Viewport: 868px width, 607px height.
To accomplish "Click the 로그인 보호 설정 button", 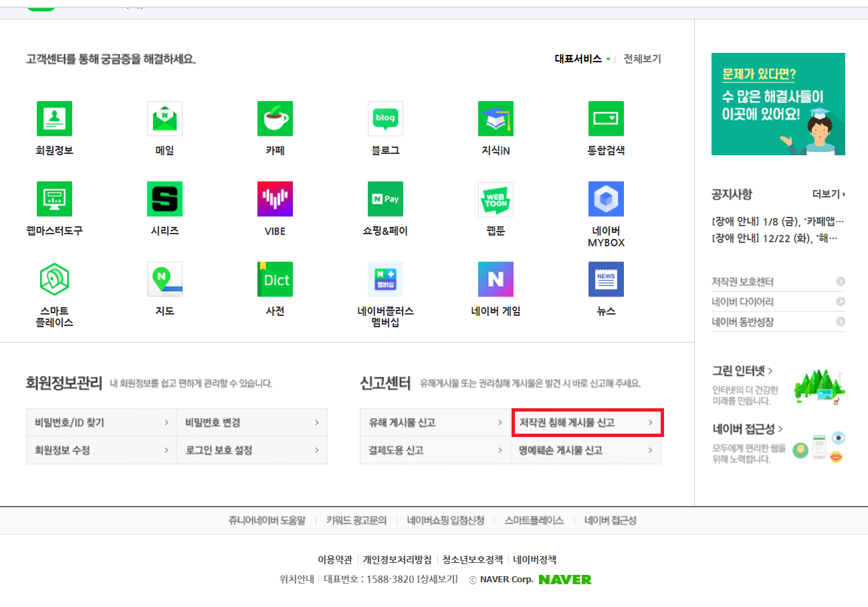I will pyautogui.click(x=252, y=450).
